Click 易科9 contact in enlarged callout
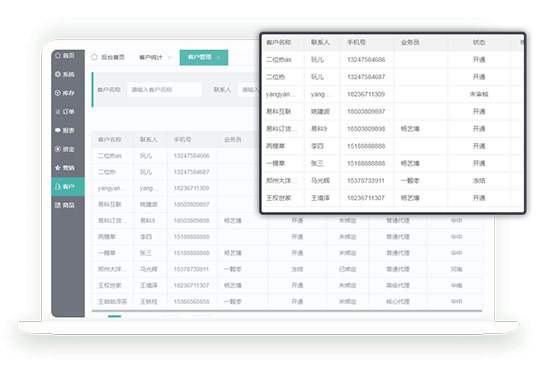The image size is (548, 372). pos(319,129)
